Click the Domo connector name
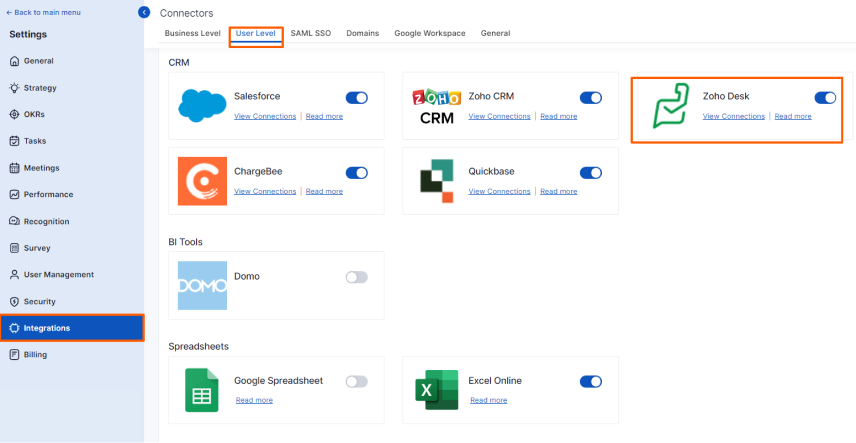Viewport: 856px width, 443px height. click(x=247, y=276)
